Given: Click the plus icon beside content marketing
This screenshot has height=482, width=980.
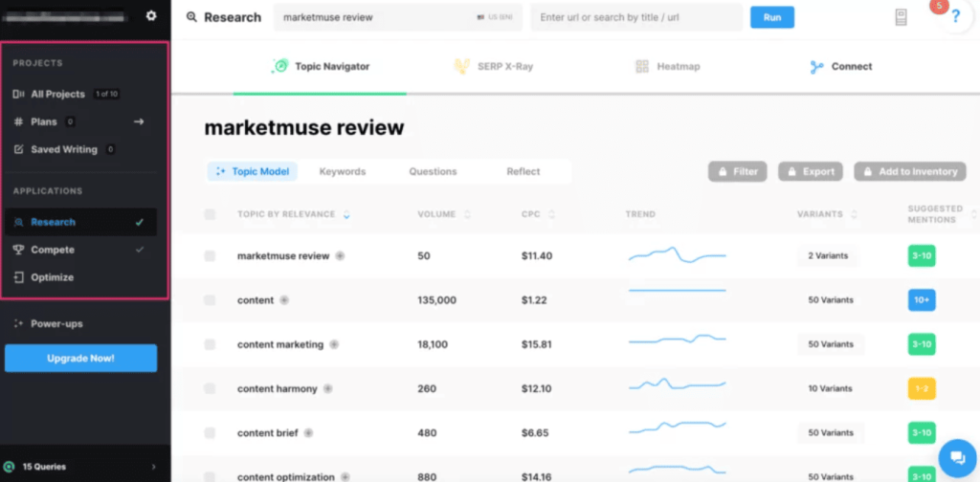Looking at the screenshot, I should point(332,344).
